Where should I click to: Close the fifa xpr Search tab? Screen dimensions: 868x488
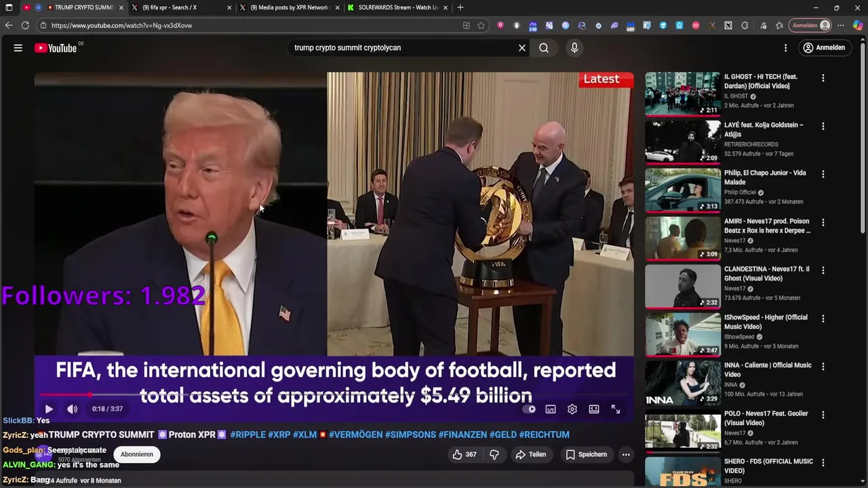pyautogui.click(x=230, y=7)
